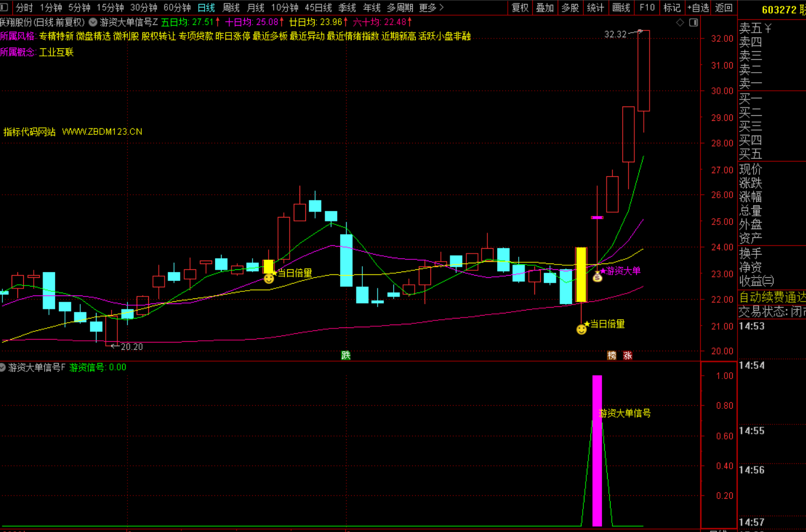This screenshot has height=532, width=806.
Task: Switch to the 周线 weekly tab
Action: [x=231, y=8]
